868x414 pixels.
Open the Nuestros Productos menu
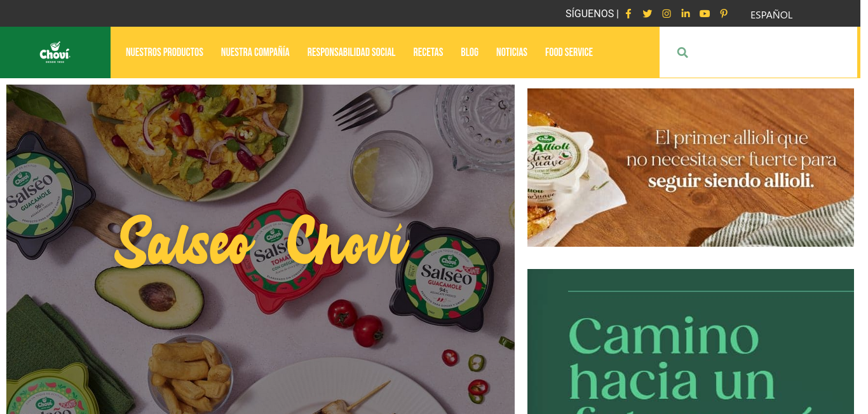coord(165,52)
